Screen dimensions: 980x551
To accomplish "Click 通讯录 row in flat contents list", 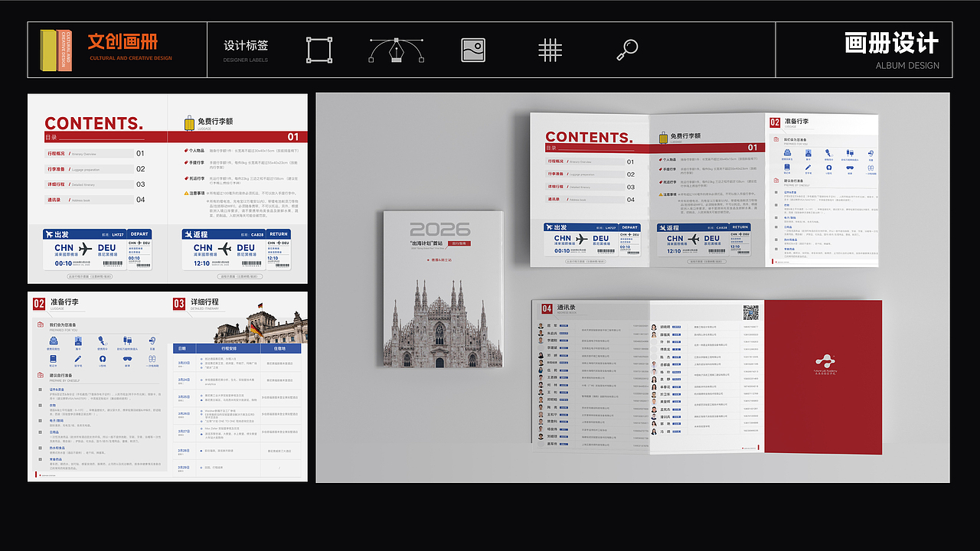I will click(x=90, y=200).
